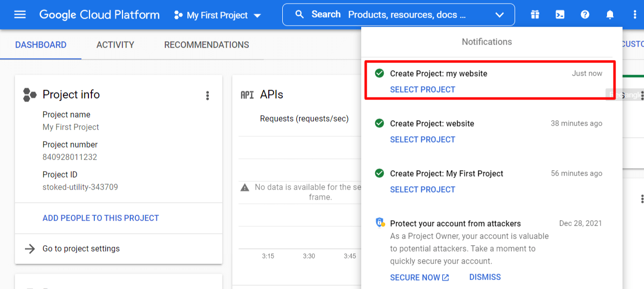
Task: Click green check beside 'Create Project: my website'
Action: coord(380,73)
